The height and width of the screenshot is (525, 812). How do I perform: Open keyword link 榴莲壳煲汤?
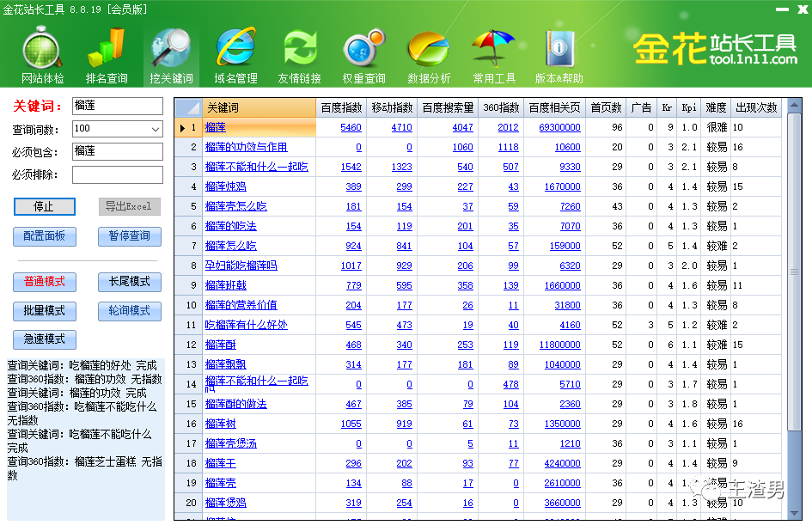[230, 443]
